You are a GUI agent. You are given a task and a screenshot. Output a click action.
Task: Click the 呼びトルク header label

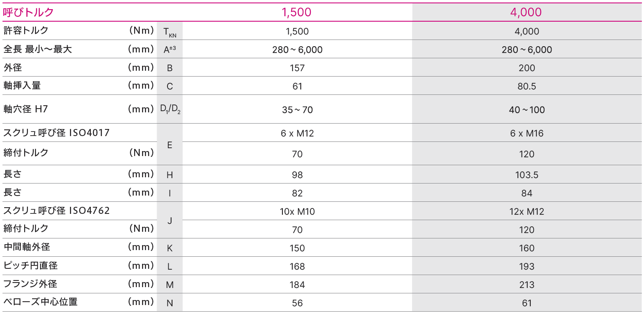click(x=29, y=12)
